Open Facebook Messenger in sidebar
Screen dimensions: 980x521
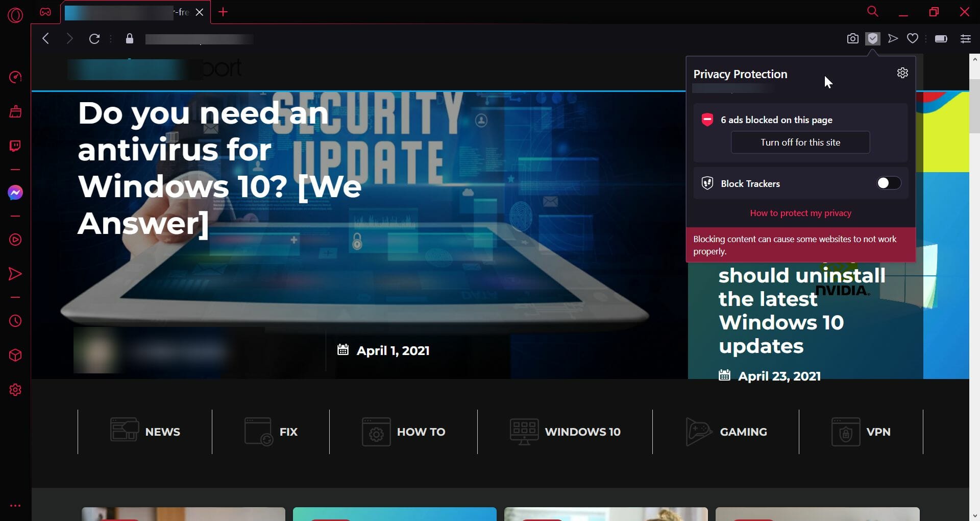(x=15, y=193)
